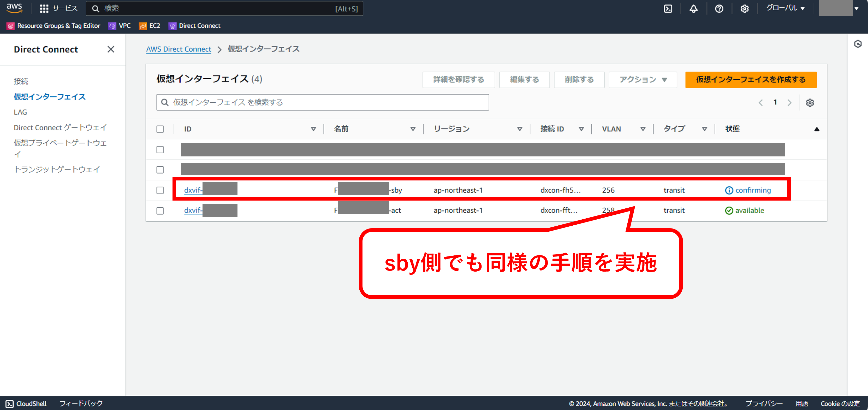Open プライバシー link in footer

click(764, 403)
